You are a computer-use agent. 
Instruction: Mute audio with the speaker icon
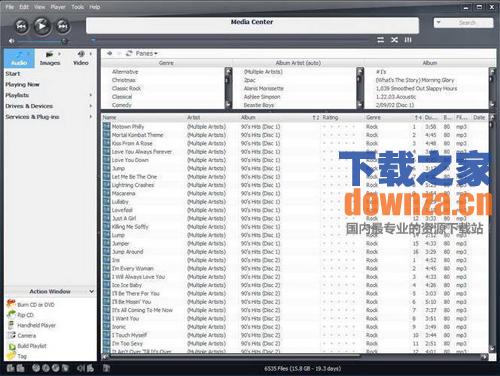coord(11,41)
